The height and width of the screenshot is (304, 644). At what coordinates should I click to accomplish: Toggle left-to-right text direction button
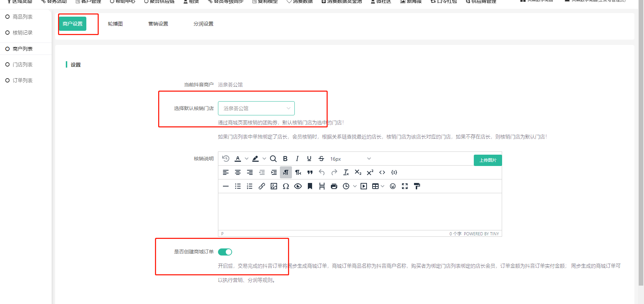(286, 172)
